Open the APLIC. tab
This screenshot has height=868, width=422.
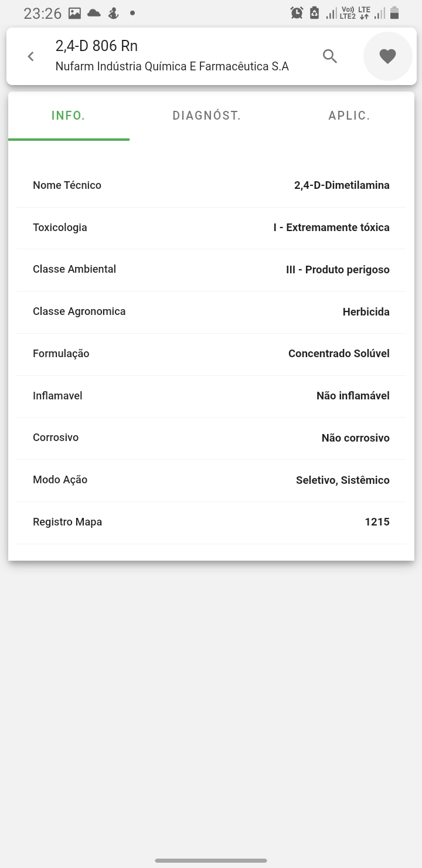click(349, 116)
